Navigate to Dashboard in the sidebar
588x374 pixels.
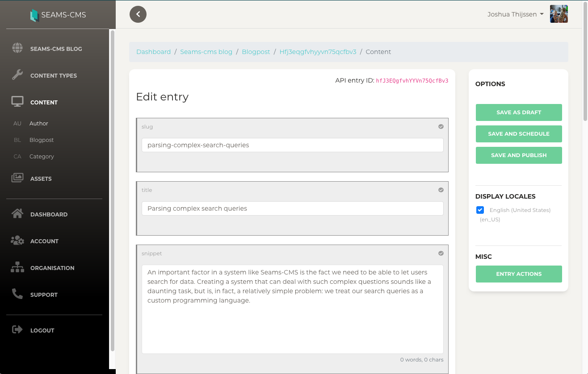click(49, 214)
